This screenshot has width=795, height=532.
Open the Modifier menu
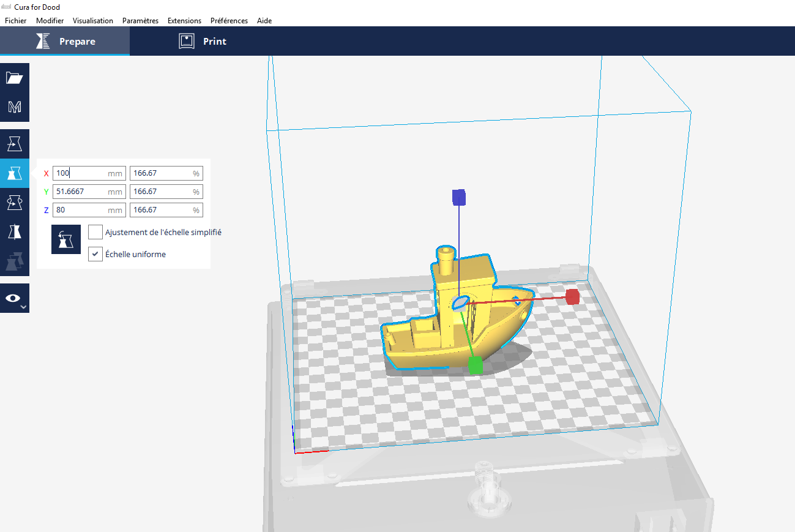point(50,20)
